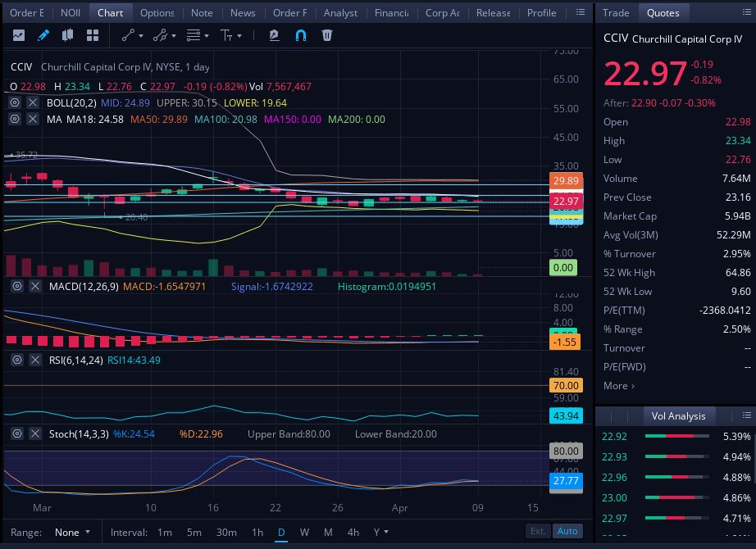Viewport: 756px width, 549px height.
Task: Click the edit drawings pen icon
Action: click(274, 35)
